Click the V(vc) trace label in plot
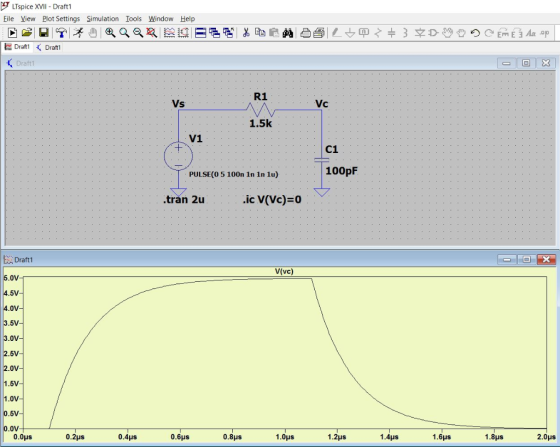Screen dimensions: 560x447 pyautogui.click(x=284, y=271)
